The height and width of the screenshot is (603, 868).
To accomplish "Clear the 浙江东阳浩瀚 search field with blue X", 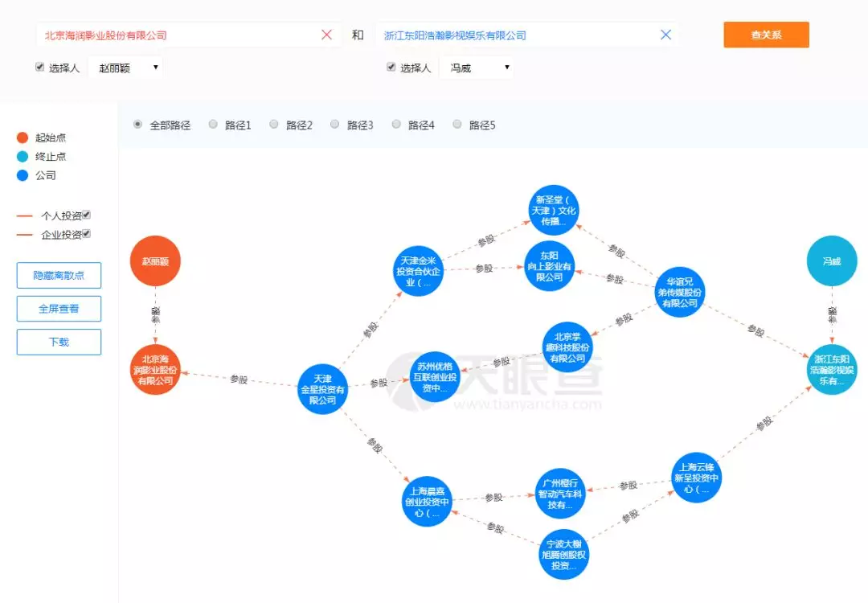I will point(665,35).
